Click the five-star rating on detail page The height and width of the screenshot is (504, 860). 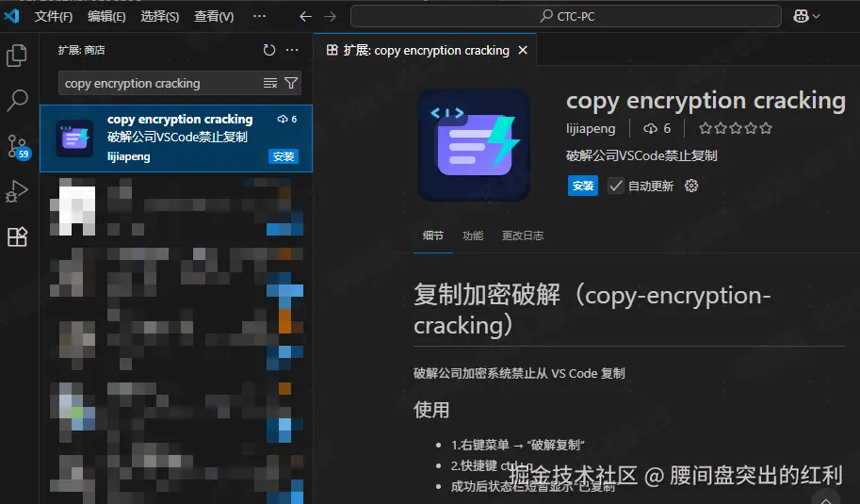point(736,128)
